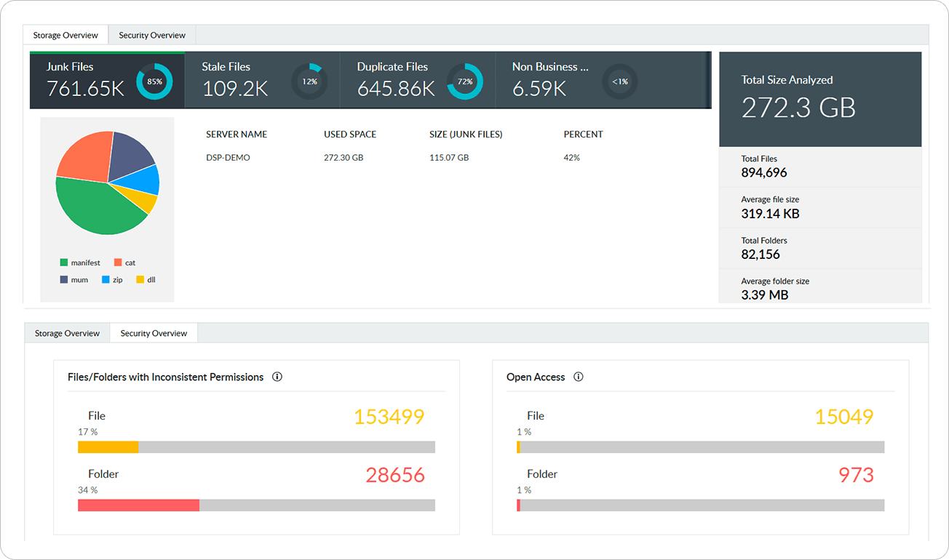Click the DSP-DEMO server name link
Screen dimensions: 949x560
tap(227, 157)
